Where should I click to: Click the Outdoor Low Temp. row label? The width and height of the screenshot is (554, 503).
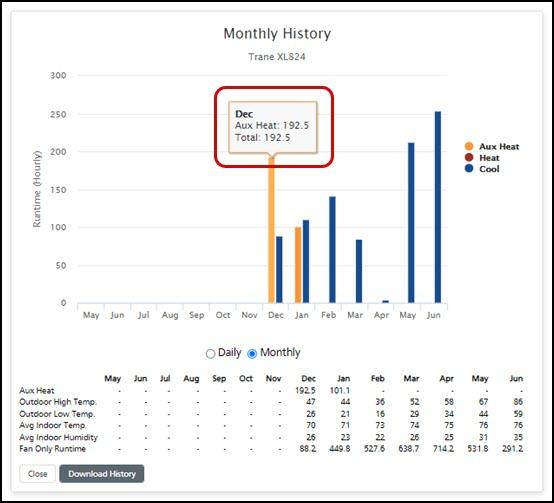pos(57,414)
